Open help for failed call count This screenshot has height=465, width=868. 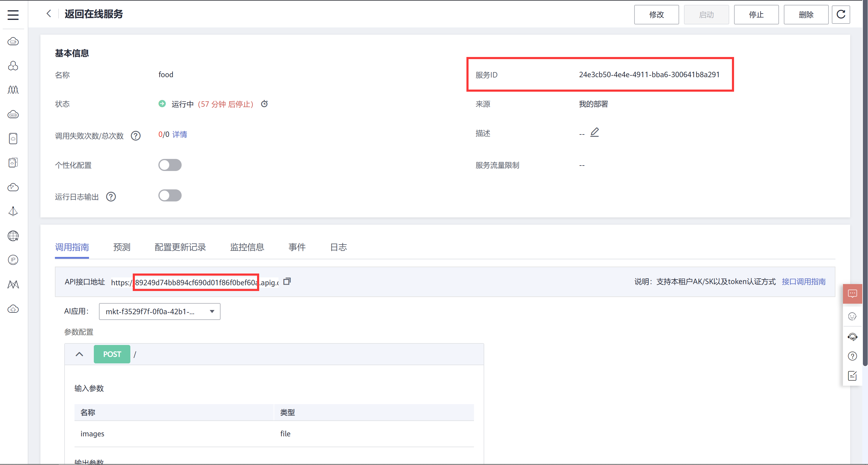pos(135,136)
